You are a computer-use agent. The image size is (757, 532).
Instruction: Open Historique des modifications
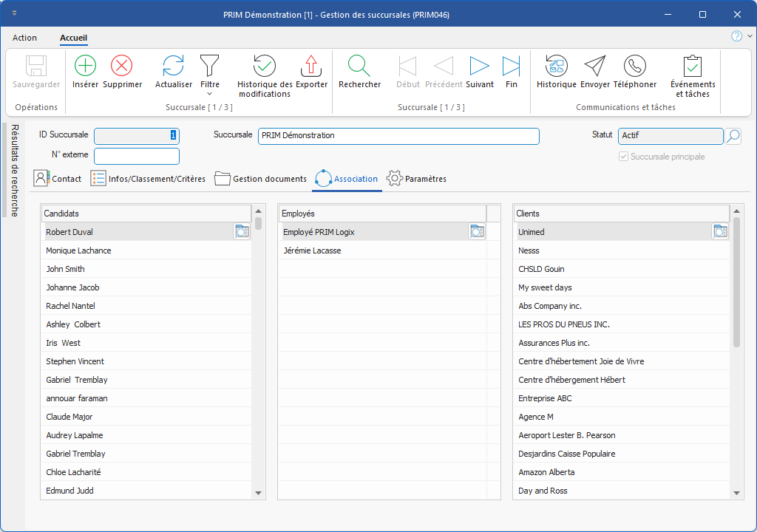click(x=265, y=66)
